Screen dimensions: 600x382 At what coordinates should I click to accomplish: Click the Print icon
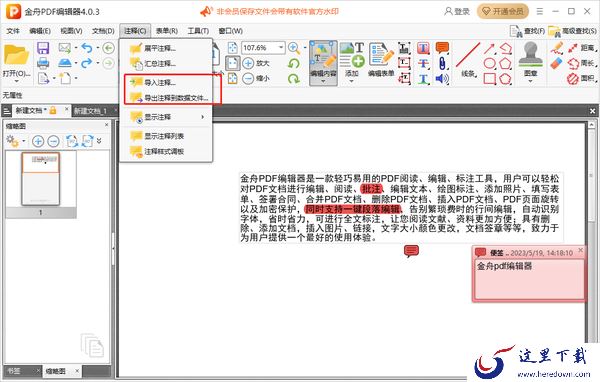[43, 63]
